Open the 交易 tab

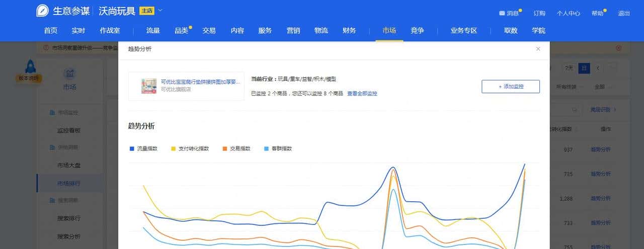click(x=209, y=31)
